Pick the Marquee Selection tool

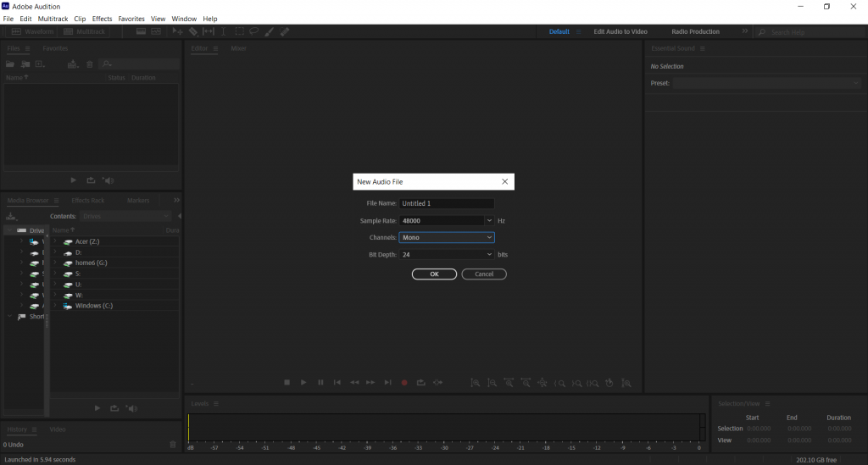click(240, 31)
